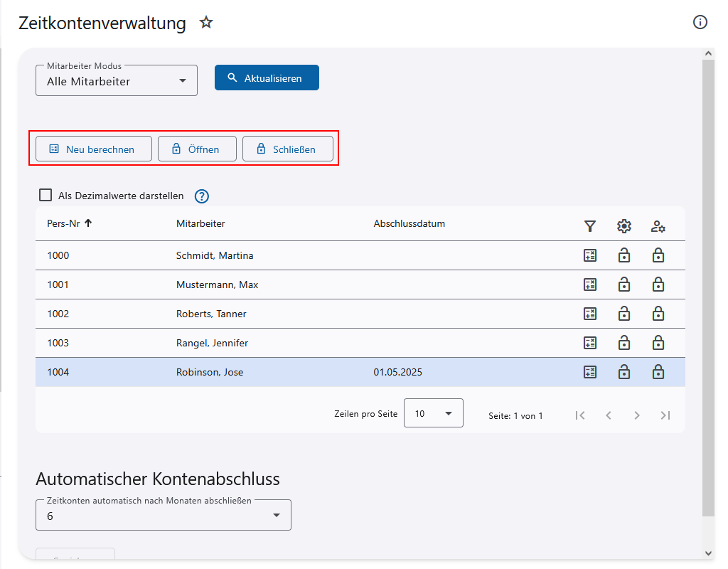Open time account for Mustermann, Max
728x569 pixels.
click(624, 284)
